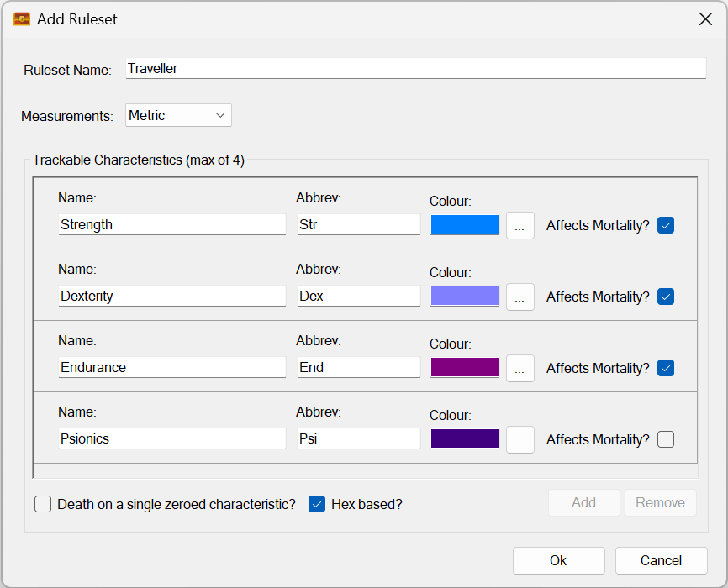This screenshot has height=588, width=728.
Task: Click the Dex abbreviation field
Action: point(358,296)
